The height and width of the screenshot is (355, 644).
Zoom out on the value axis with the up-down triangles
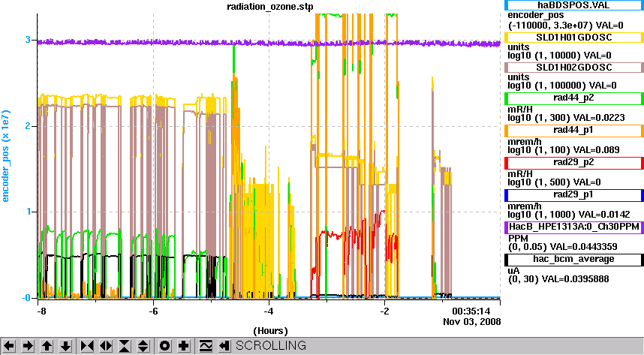(x=143, y=346)
